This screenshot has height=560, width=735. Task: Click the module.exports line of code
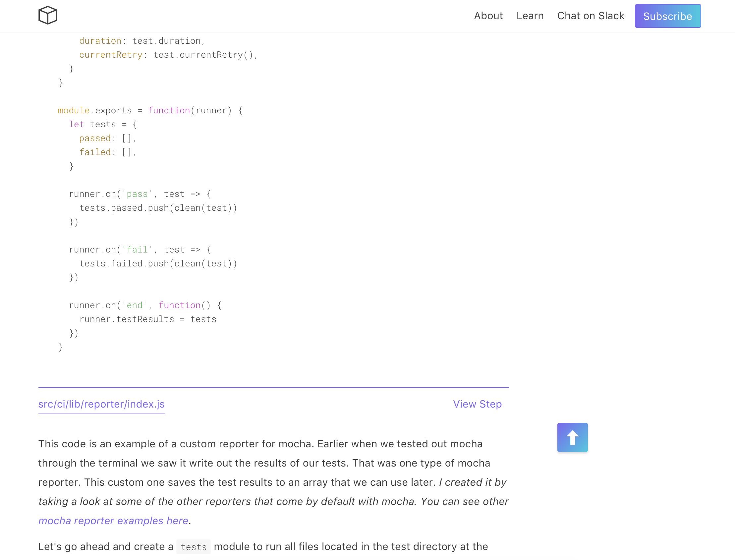pyautogui.click(x=150, y=110)
